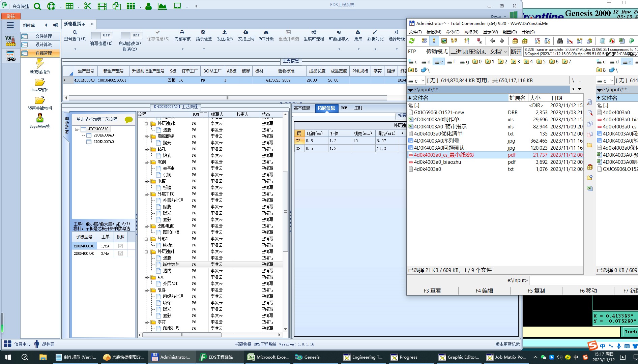Open the 配置(O) menu in Total Commander
Viewport: 638px width, 364px height.
pyautogui.click(x=510, y=32)
